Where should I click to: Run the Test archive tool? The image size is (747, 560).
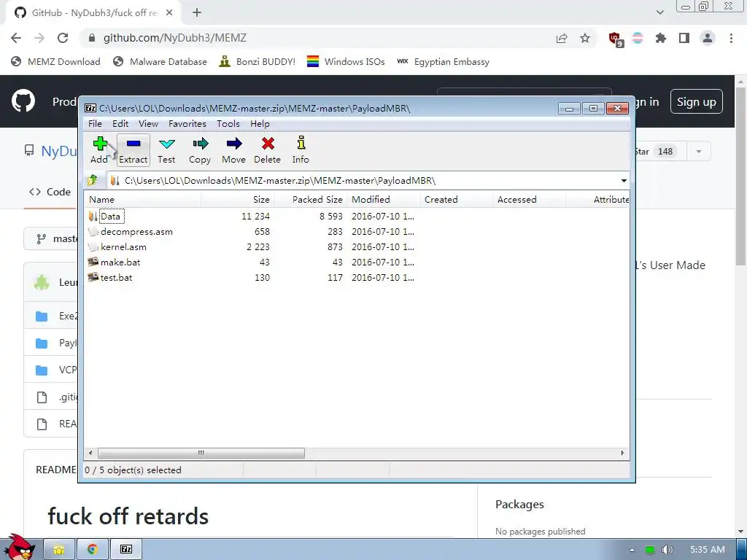[x=167, y=150]
